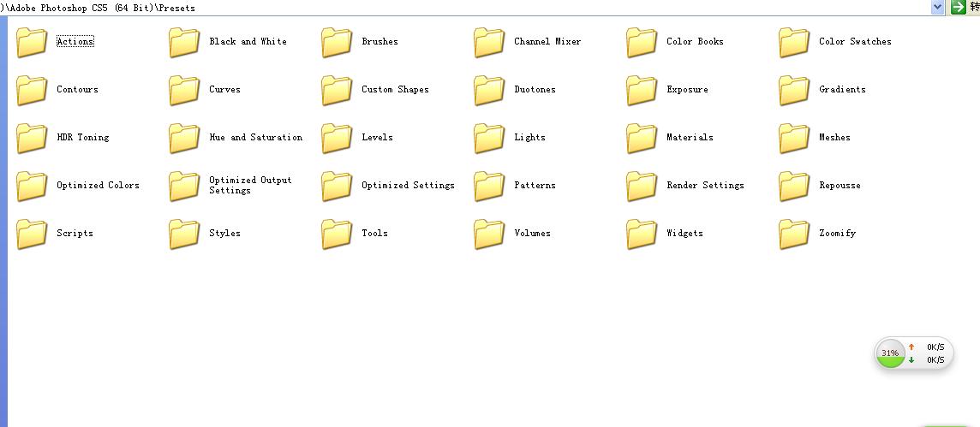Highlight the Render Settings folder icon
This screenshot has width=980, height=427.
pyautogui.click(x=642, y=187)
